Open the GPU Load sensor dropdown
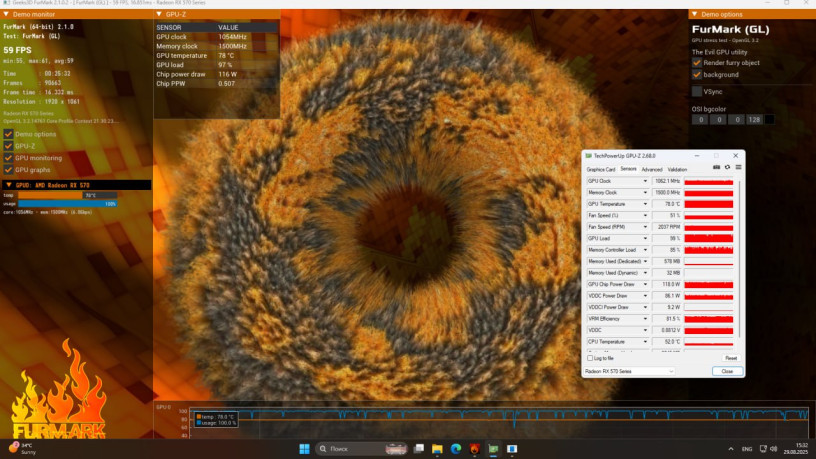The image size is (816, 459). tap(645, 238)
